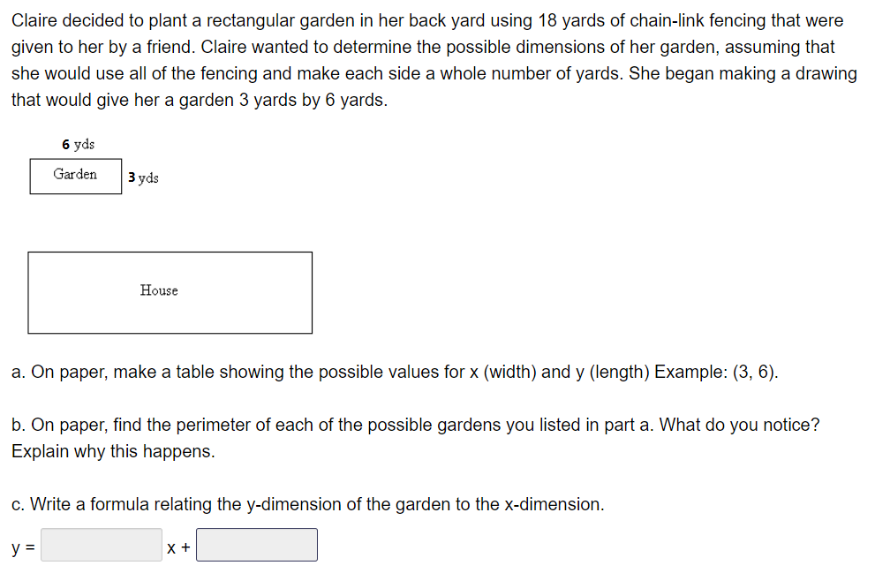Click the 6 yds label above the garden
875x588 pixels.
point(79,144)
